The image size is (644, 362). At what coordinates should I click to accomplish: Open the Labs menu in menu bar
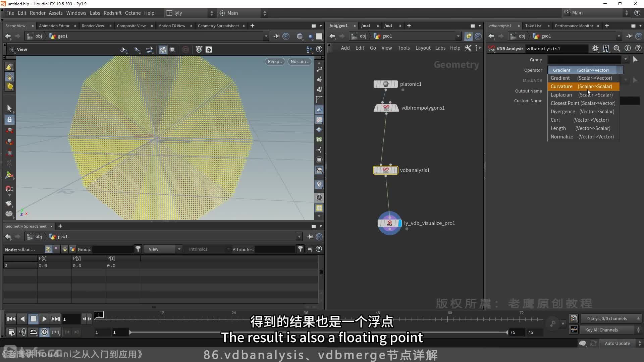[95, 13]
